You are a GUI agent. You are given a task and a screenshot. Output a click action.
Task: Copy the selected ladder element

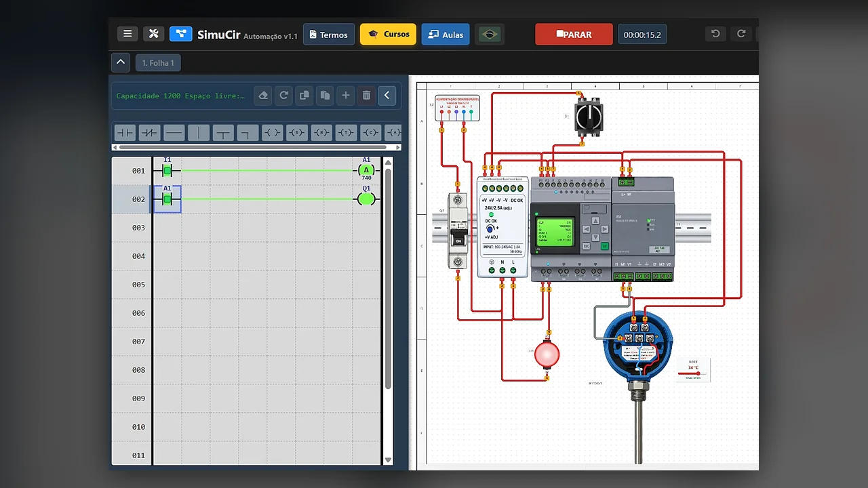(x=304, y=96)
